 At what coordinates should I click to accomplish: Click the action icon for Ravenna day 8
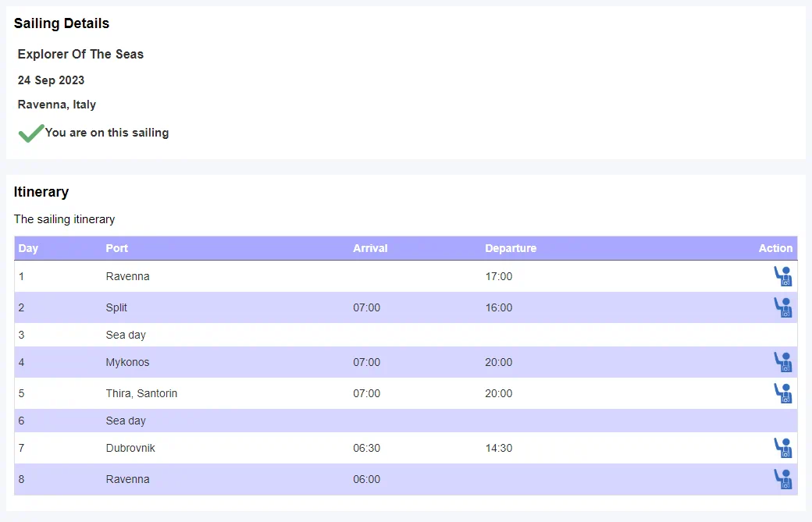point(782,479)
